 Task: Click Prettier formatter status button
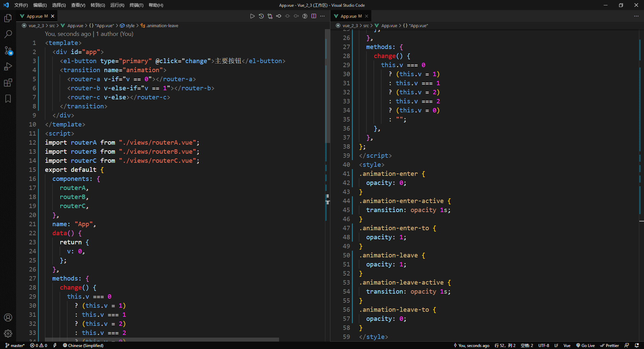(x=609, y=345)
